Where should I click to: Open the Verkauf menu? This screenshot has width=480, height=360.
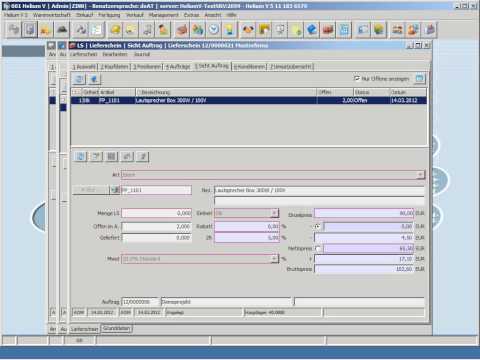(x=135, y=15)
